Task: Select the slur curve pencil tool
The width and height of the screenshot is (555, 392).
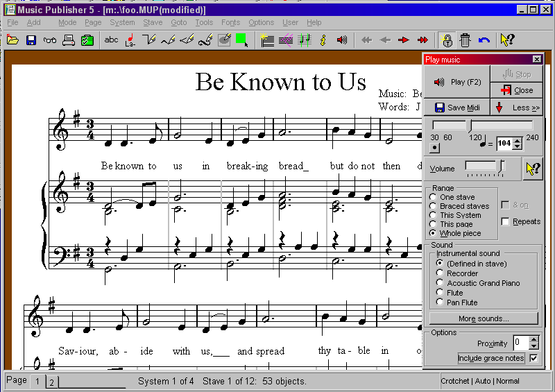Action: click(205, 40)
